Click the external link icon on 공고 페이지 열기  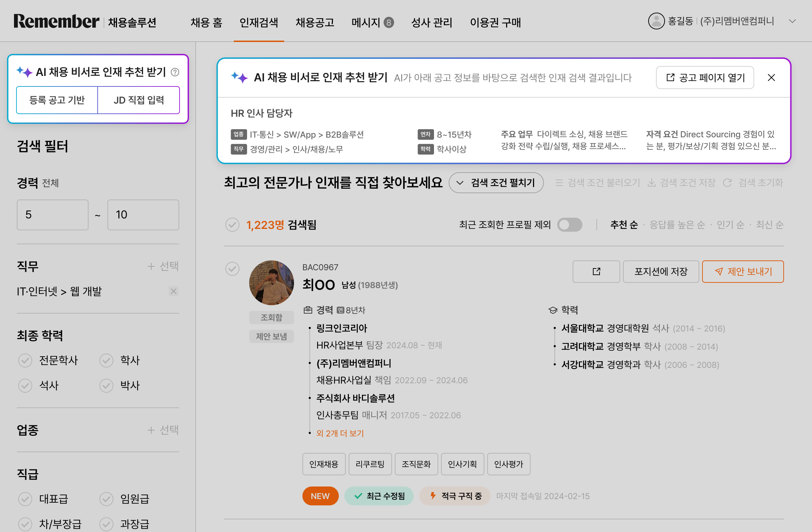[x=671, y=77]
